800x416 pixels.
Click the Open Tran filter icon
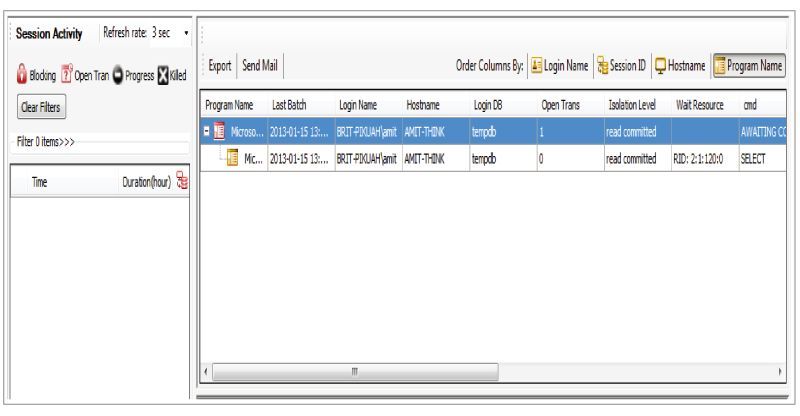coord(68,76)
